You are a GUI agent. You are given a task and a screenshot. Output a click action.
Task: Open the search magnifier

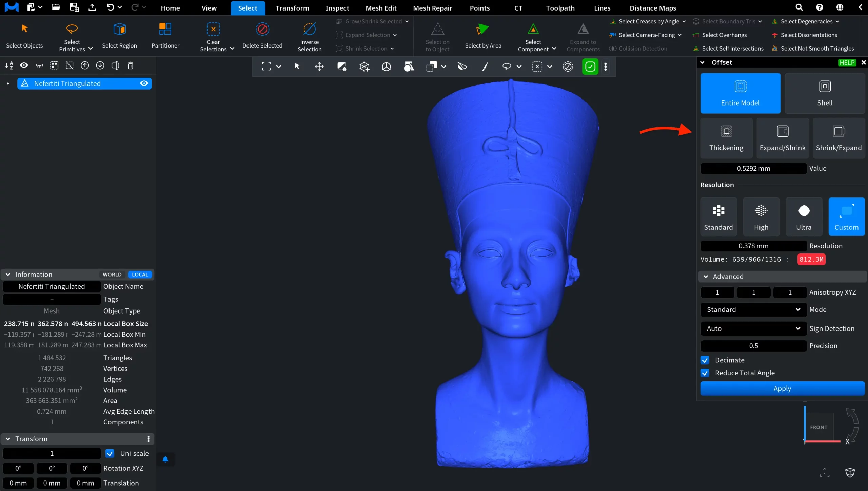799,7
